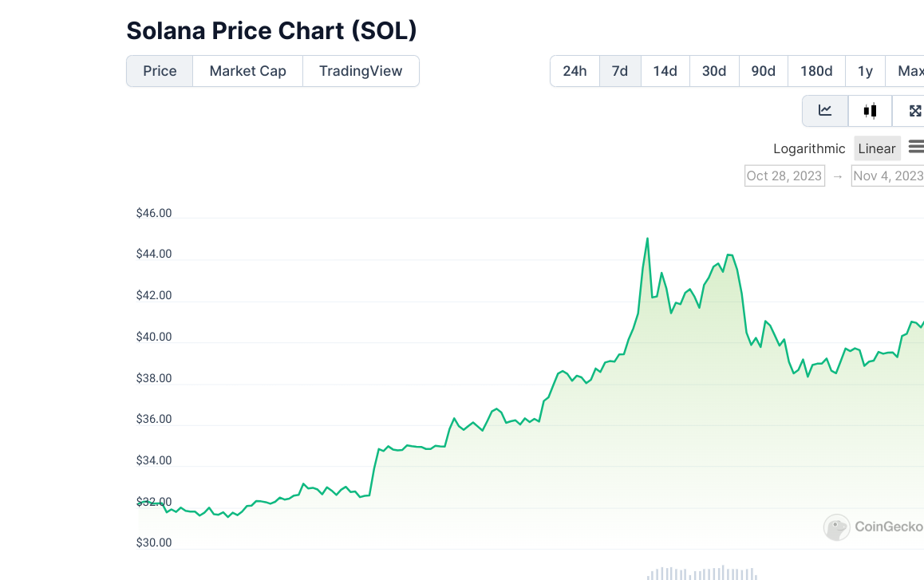
Task: Click the volume range navigator bars
Action: tap(702, 573)
